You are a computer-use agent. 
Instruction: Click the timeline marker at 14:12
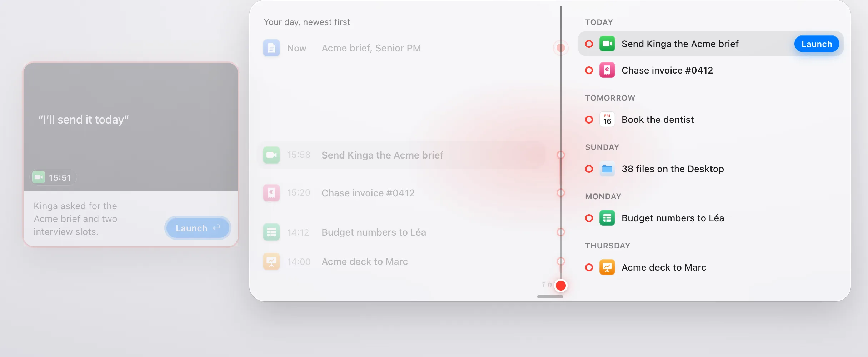[561, 232]
